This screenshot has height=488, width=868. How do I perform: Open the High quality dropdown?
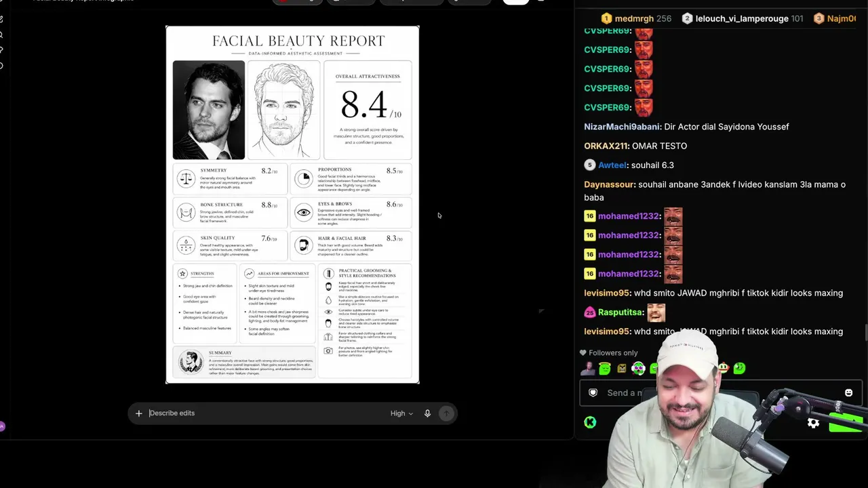(401, 413)
